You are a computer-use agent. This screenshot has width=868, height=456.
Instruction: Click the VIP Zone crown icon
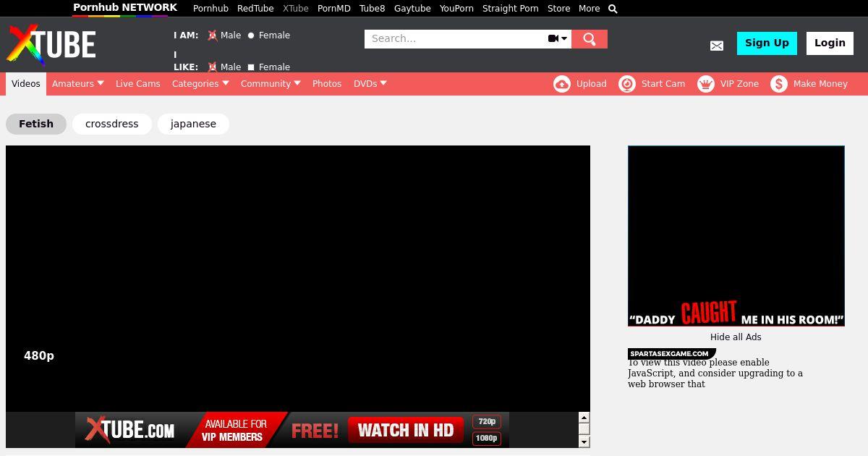(706, 84)
